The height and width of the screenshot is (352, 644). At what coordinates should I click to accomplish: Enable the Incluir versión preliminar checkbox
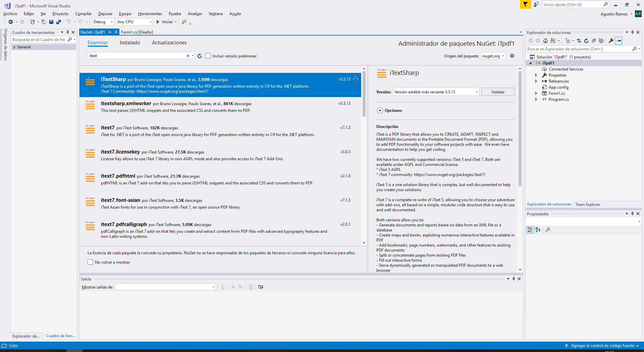point(208,56)
